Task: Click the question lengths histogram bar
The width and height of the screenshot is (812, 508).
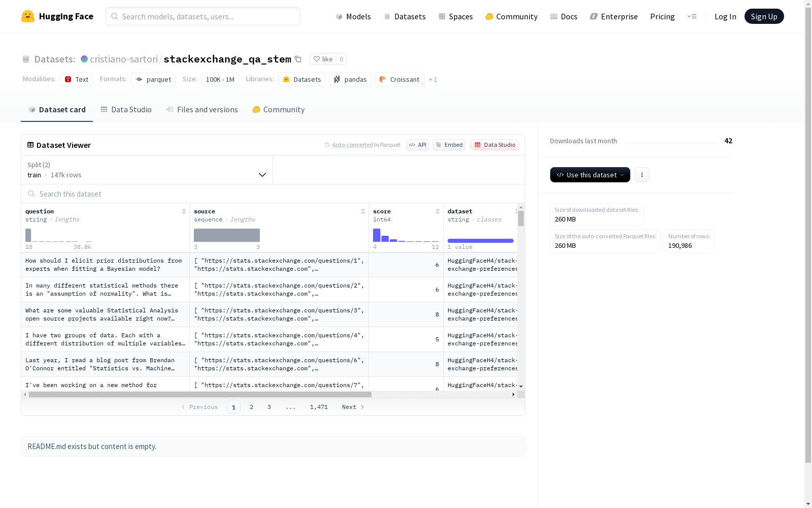Action: click(x=28, y=235)
